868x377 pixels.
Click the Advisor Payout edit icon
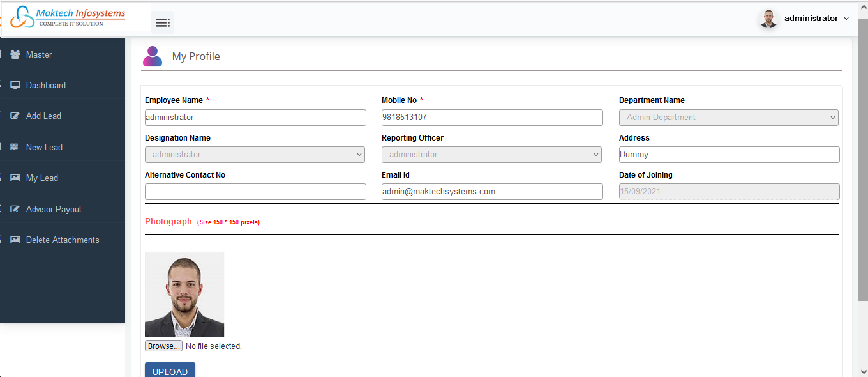click(15, 209)
